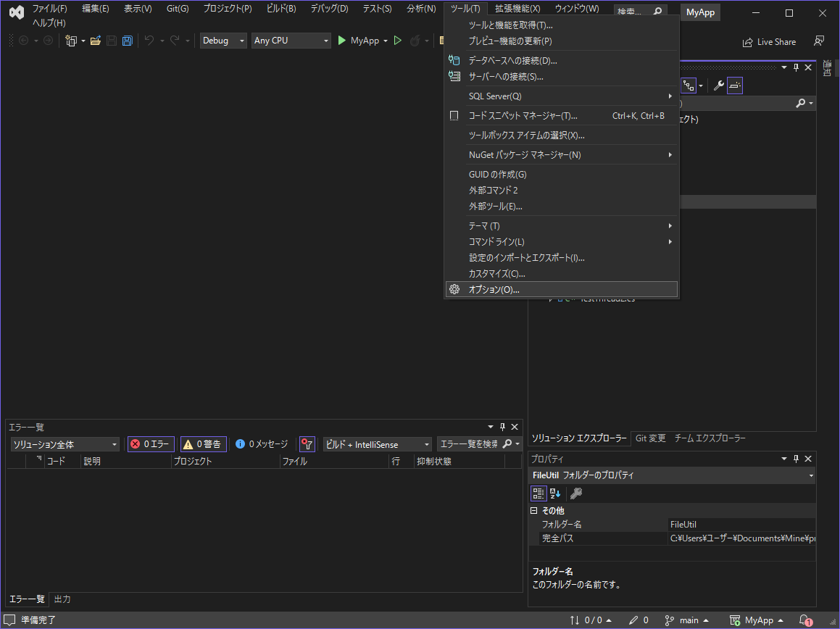Open the ビルド + IntelliSense dropdown
This screenshot has width=840, height=629.
(x=377, y=443)
